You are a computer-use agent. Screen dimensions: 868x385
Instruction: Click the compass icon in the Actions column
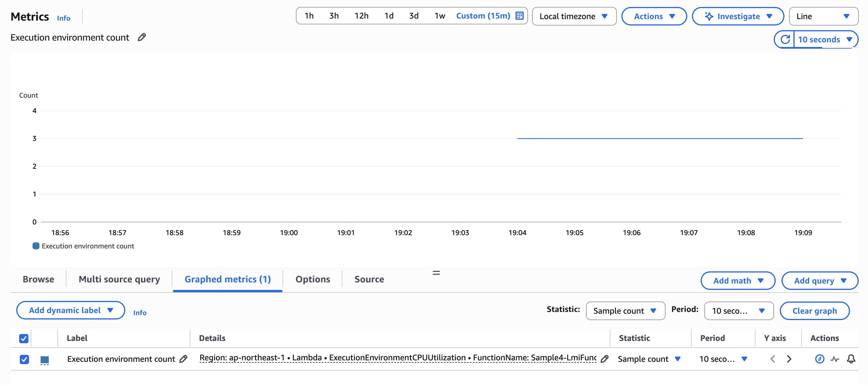click(x=820, y=359)
